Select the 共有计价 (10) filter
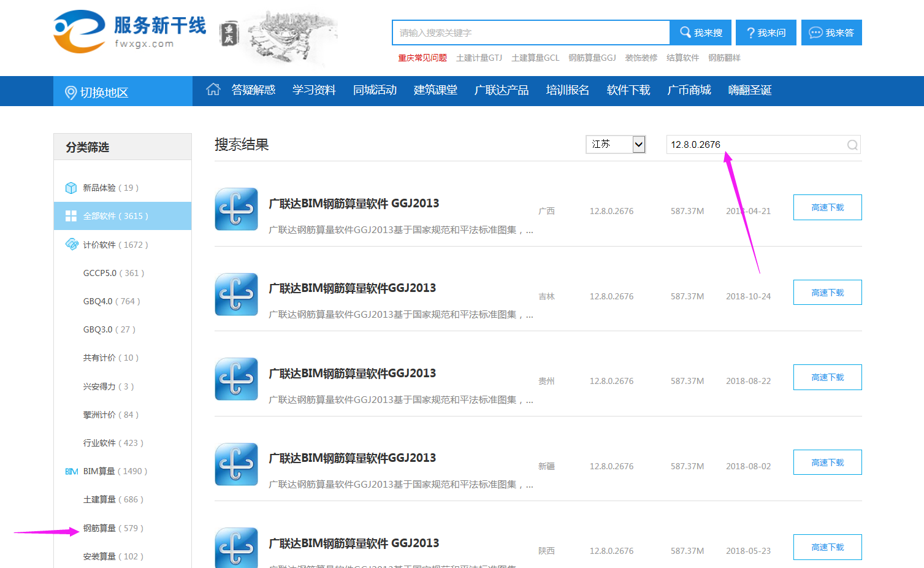 [x=111, y=358]
